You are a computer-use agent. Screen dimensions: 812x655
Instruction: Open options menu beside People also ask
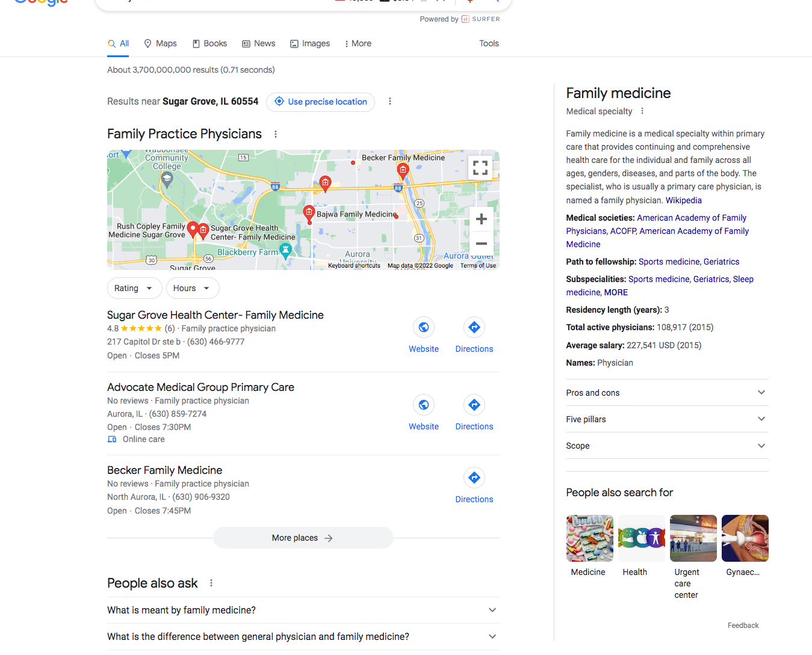click(211, 583)
